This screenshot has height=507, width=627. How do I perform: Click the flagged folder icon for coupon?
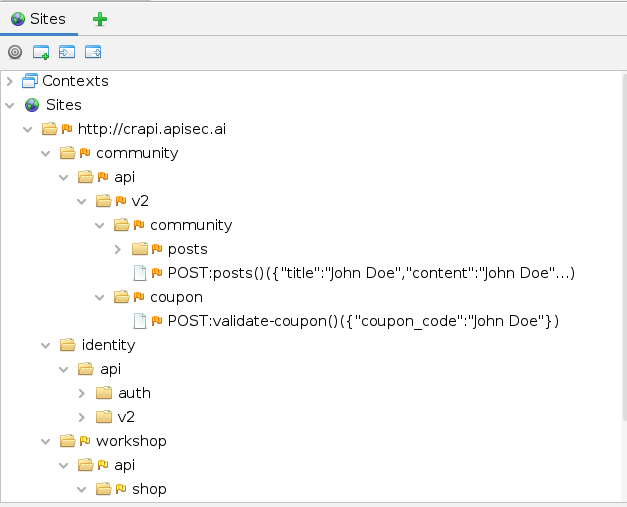pyautogui.click(x=121, y=297)
